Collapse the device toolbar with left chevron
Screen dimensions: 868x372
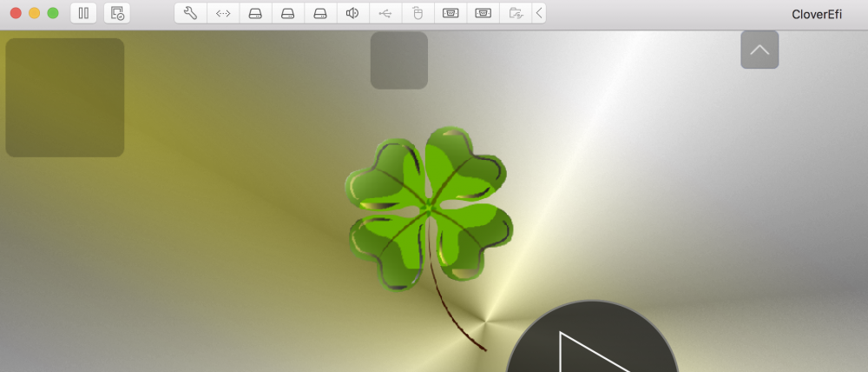[x=539, y=13]
